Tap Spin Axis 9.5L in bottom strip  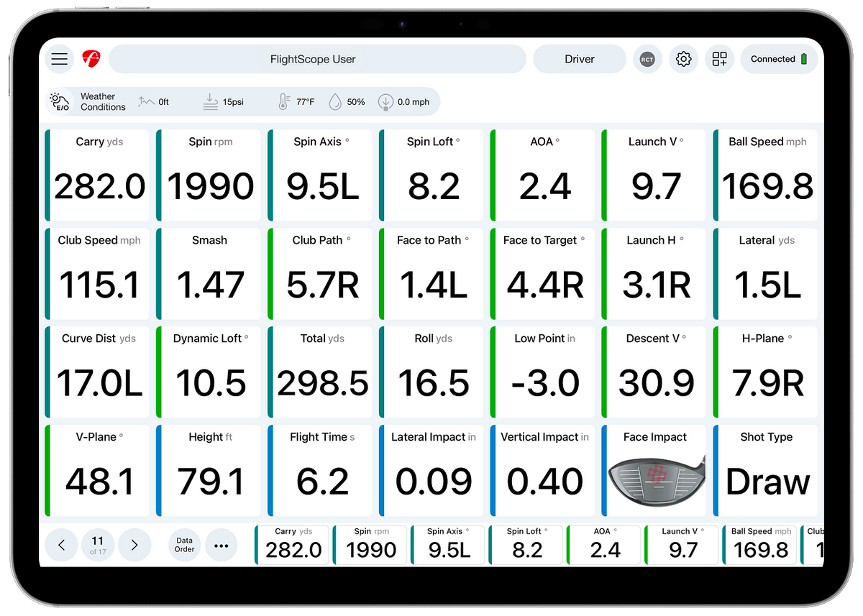tap(447, 545)
